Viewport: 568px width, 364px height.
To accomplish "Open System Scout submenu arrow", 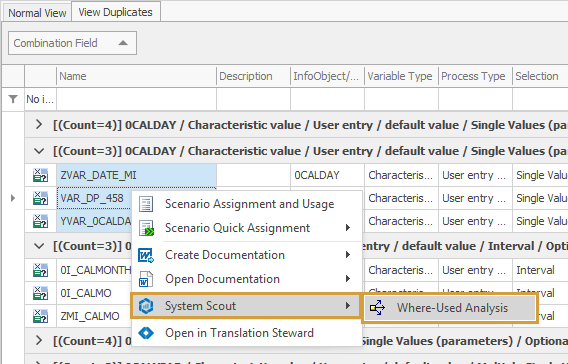I will 348,306.
